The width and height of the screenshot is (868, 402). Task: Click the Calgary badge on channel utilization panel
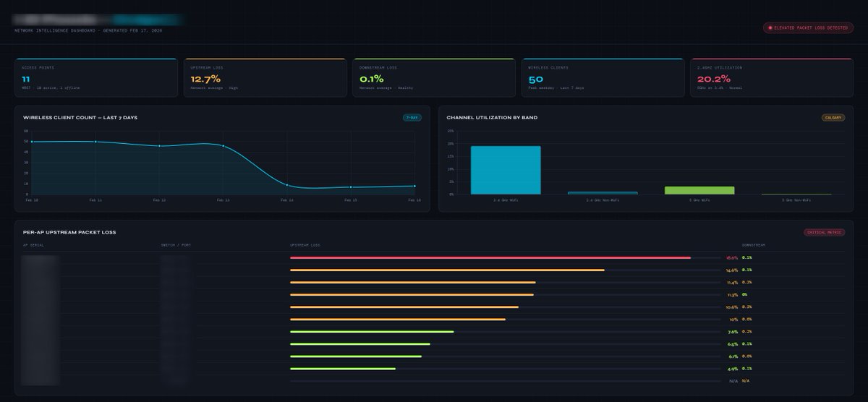pyautogui.click(x=833, y=117)
